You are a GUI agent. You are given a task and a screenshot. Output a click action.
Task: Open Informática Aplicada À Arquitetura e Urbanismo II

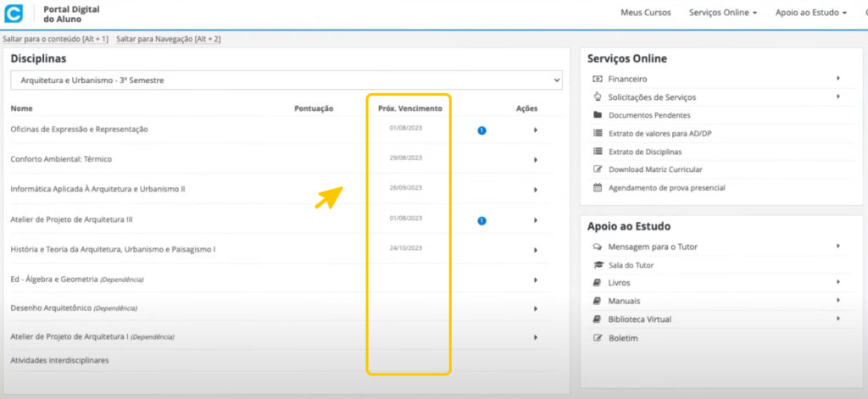(x=97, y=189)
